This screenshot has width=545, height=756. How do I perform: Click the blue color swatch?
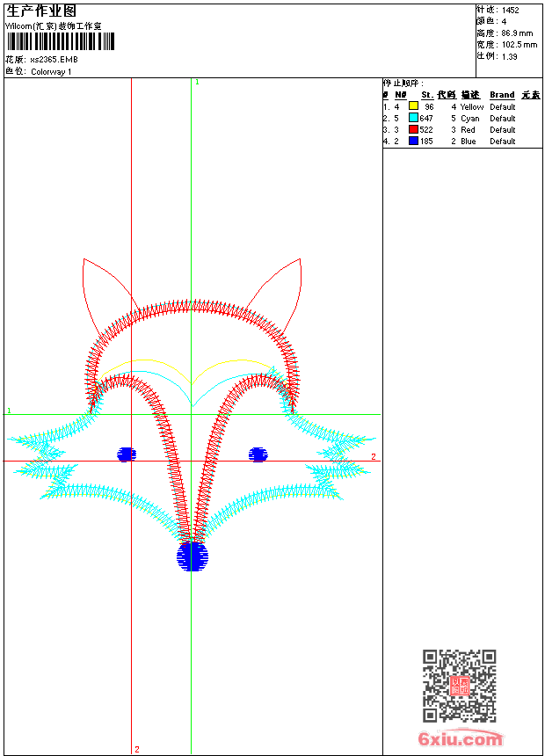[x=413, y=141]
